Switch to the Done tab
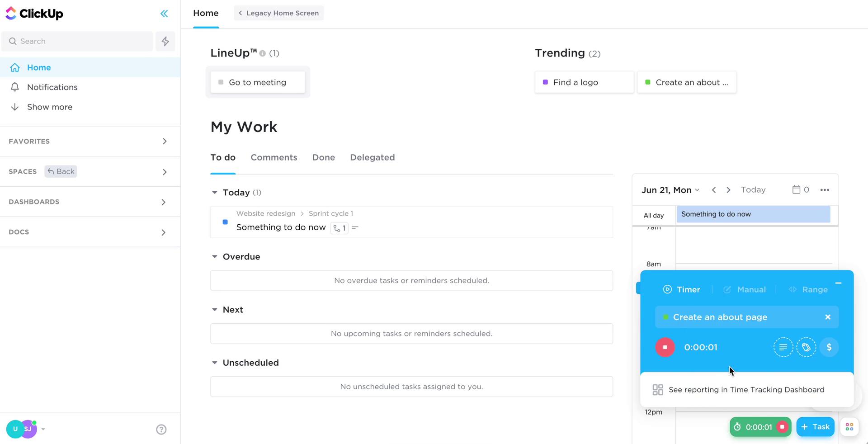The image size is (868, 444). (324, 157)
